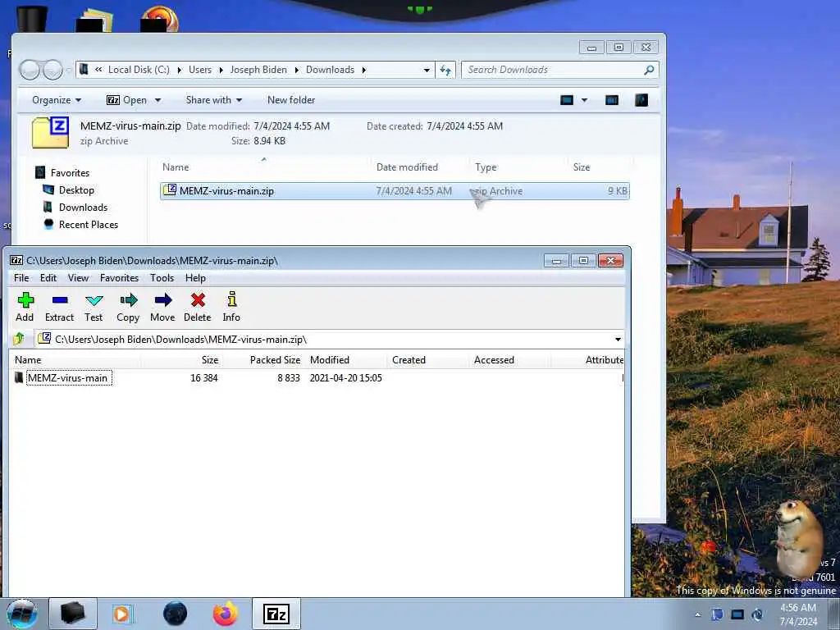Click the zip archive icon in details pane
Screen dimensions: 840x630
point(51,132)
